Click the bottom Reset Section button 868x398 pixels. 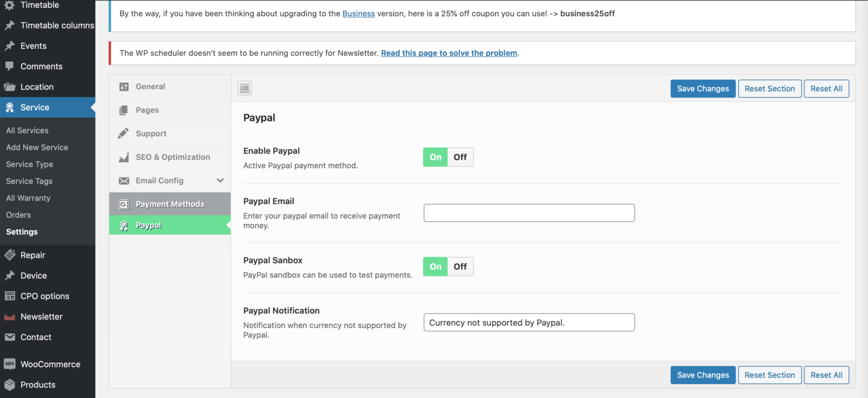click(769, 375)
